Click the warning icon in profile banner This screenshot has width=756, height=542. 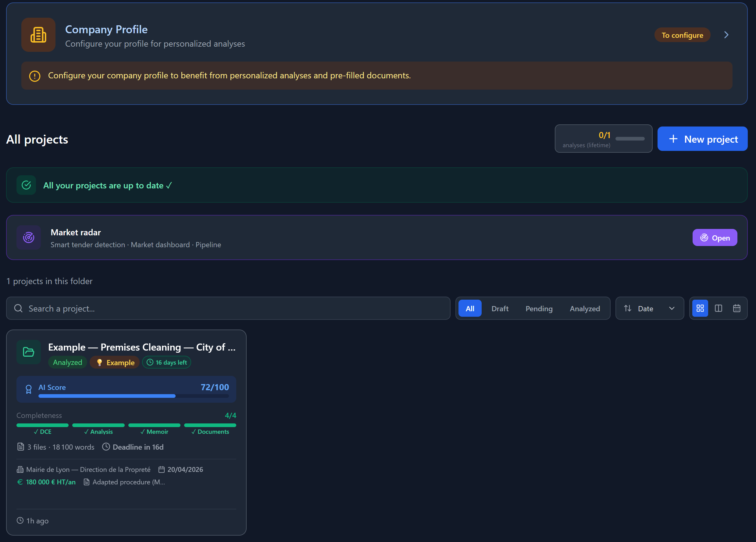click(x=35, y=76)
